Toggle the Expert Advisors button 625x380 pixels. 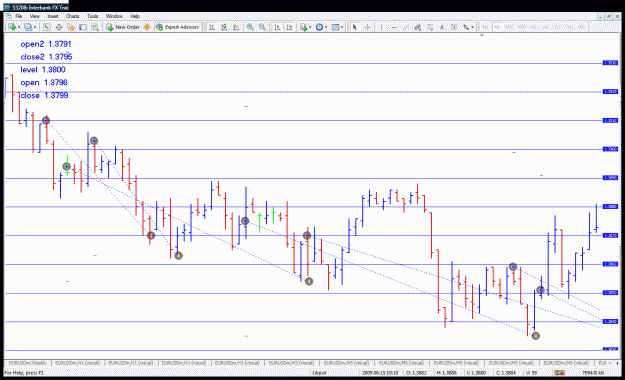coord(177,27)
